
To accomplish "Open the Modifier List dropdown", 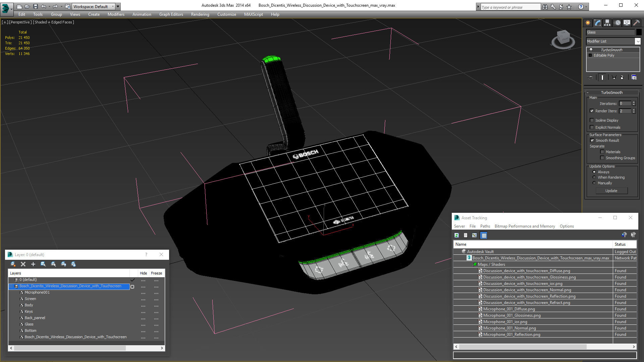I will point(638,41).
